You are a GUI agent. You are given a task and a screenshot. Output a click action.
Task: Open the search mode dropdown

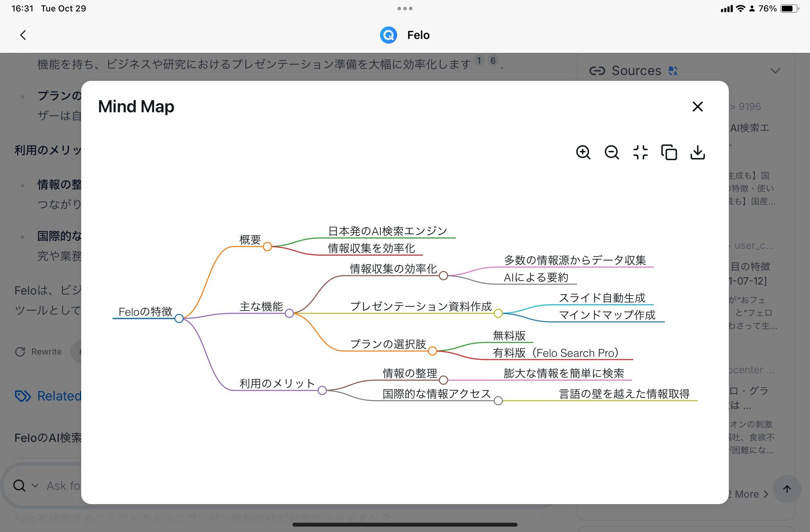coord(35,486)
